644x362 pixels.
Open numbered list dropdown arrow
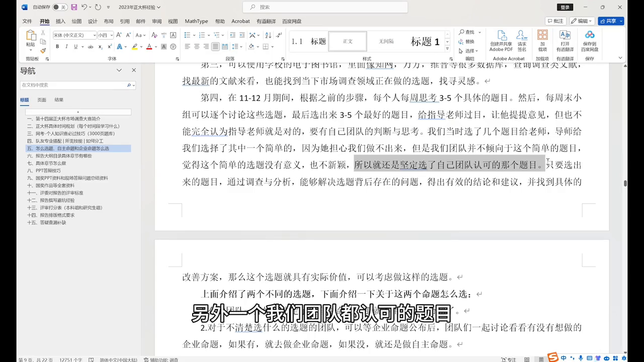[x=208, y=35]
